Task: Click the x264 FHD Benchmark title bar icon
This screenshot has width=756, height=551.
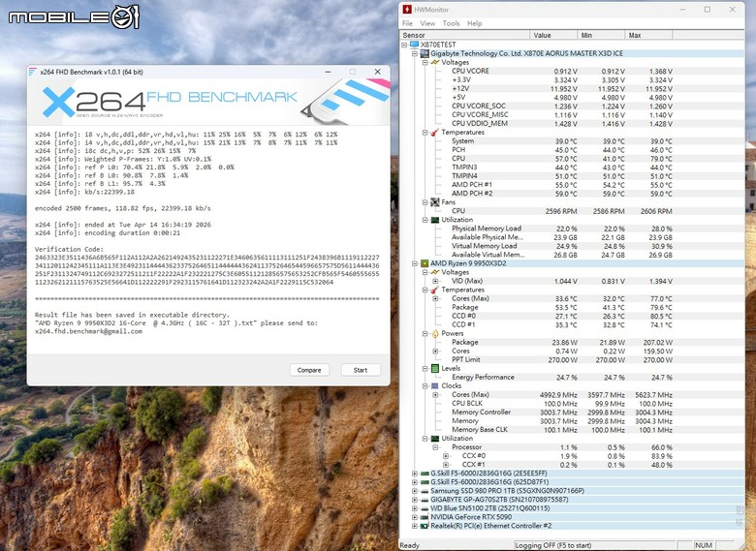Action: coord(32,72)
